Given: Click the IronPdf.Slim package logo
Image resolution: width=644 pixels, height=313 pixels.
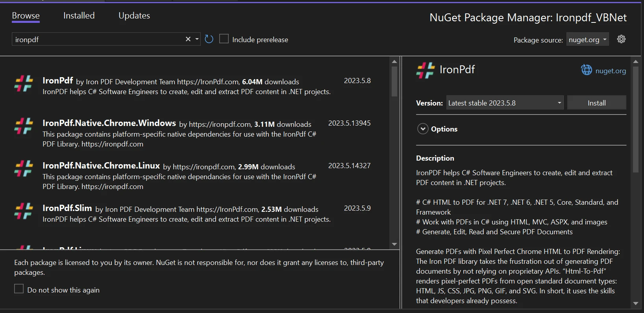Looking at the screenshot, I should [x=24, y=211].
